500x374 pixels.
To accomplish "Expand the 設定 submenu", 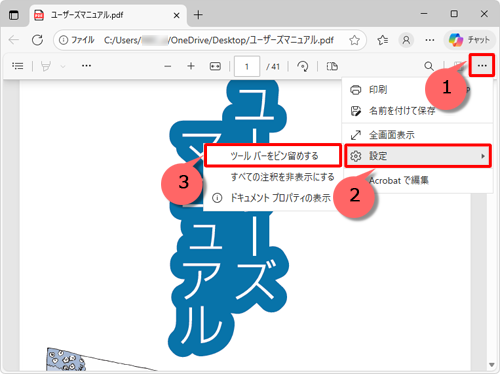I will pyautogui.click(x=418, y=156).
